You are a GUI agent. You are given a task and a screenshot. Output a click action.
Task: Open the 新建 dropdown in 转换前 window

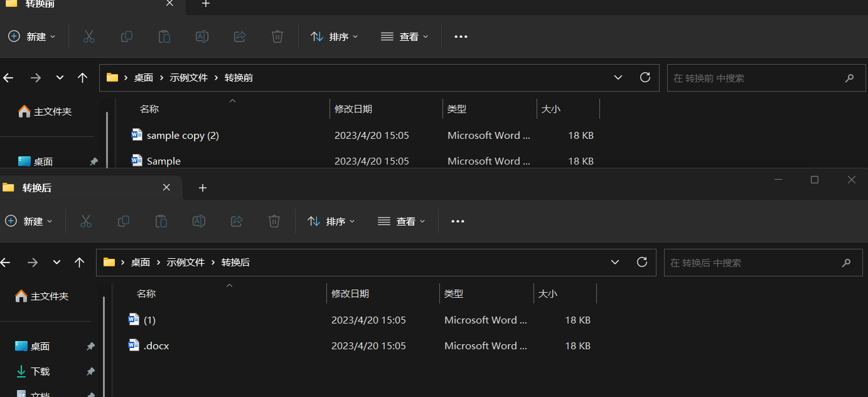(x=32, y=36)
